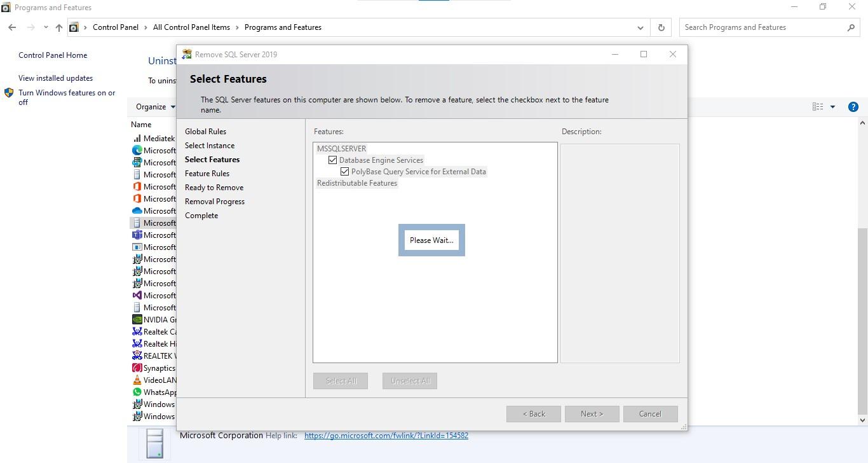Click the search magnifier icon
Viewport: 868px width, 463px height.
pyautogui.click(x=851, y=27)
